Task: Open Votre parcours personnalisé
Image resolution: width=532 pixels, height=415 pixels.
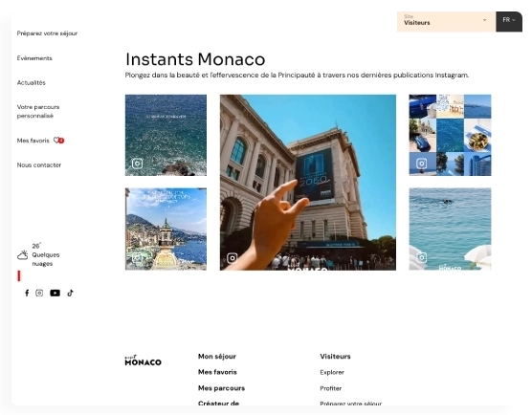Action: click(38, 111)
